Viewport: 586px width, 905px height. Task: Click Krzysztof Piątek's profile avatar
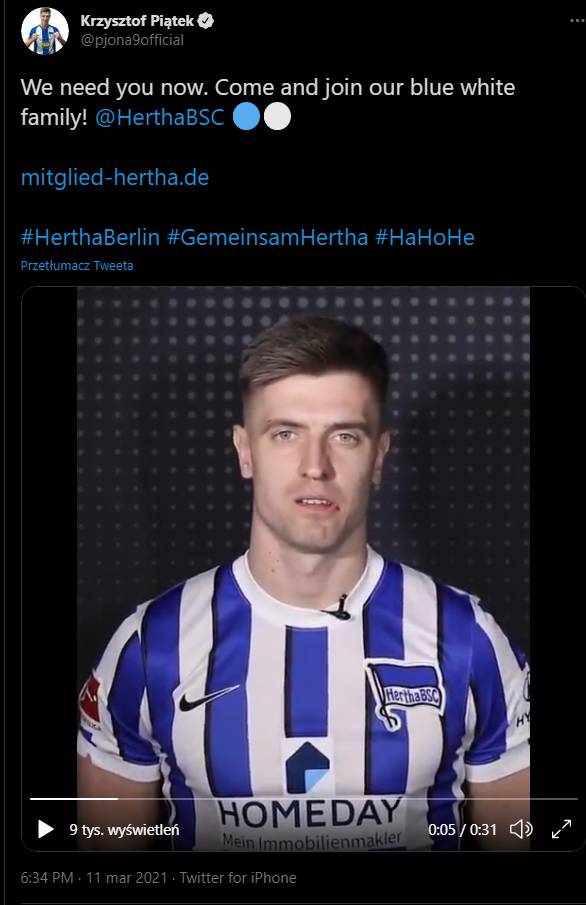(44, 31)
